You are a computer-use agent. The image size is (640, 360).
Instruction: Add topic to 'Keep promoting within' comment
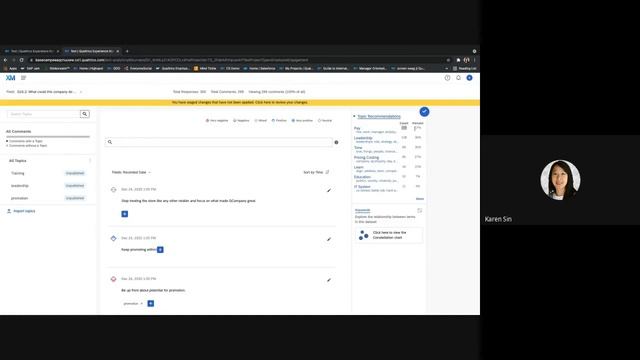click(160, 249)
